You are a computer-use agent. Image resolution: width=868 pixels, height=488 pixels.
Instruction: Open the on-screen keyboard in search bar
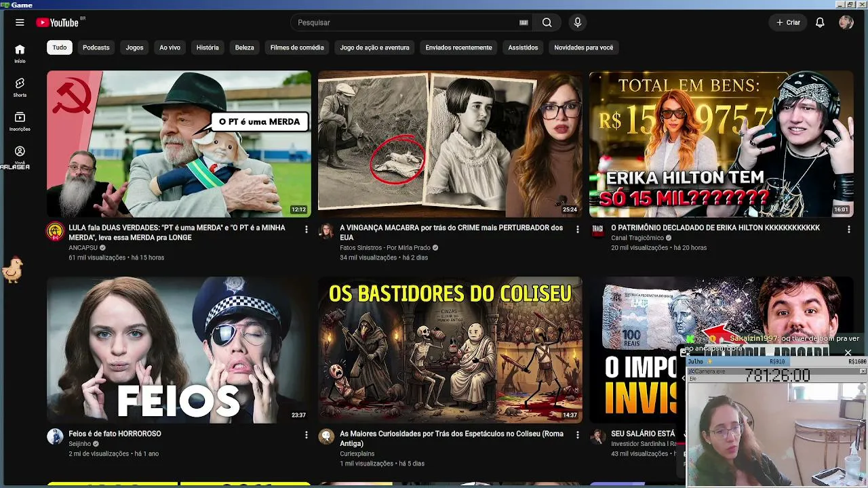524,22
